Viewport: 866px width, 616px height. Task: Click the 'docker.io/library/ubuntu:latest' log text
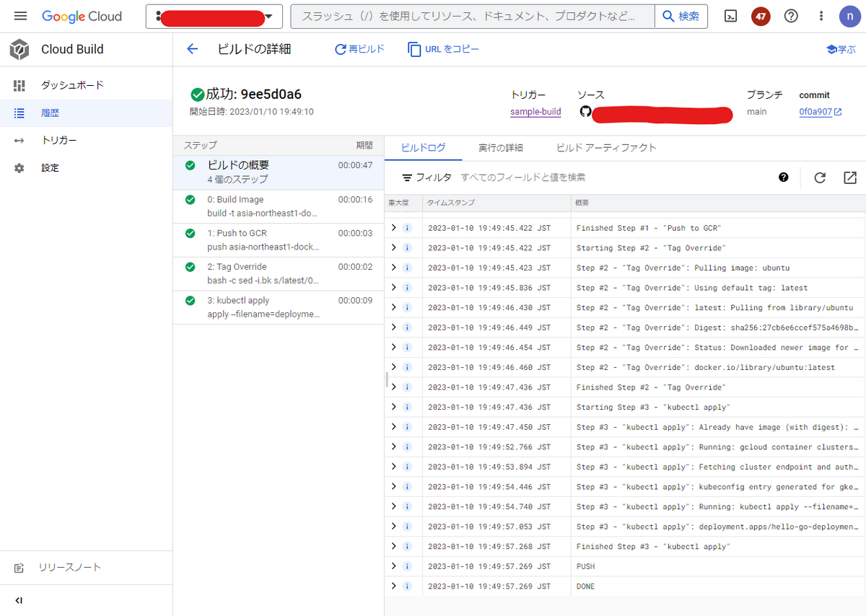click(706, 367)
